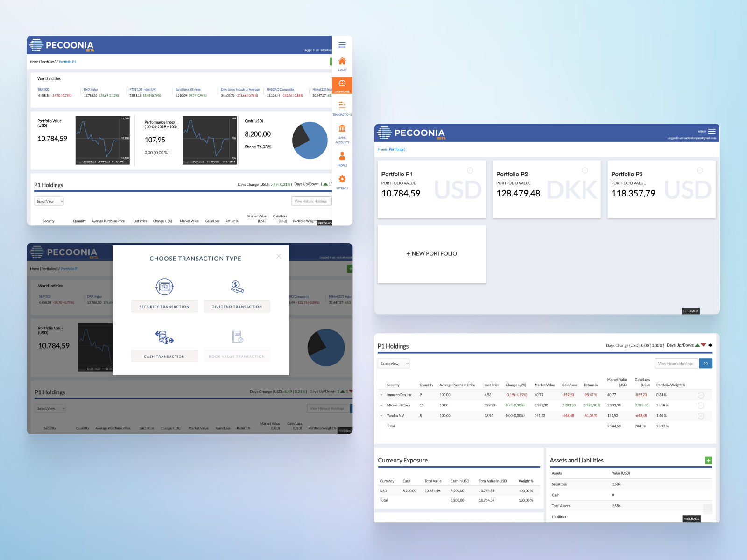Screen dimensions: 747x560
Task: Click the orange Dashboard sidebar icon
Action: tap(342, 85)
